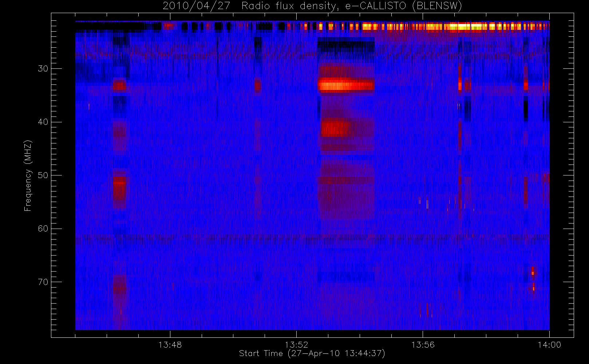
Task: Click the "50" frequency tick label
Action: coord(43,175)
